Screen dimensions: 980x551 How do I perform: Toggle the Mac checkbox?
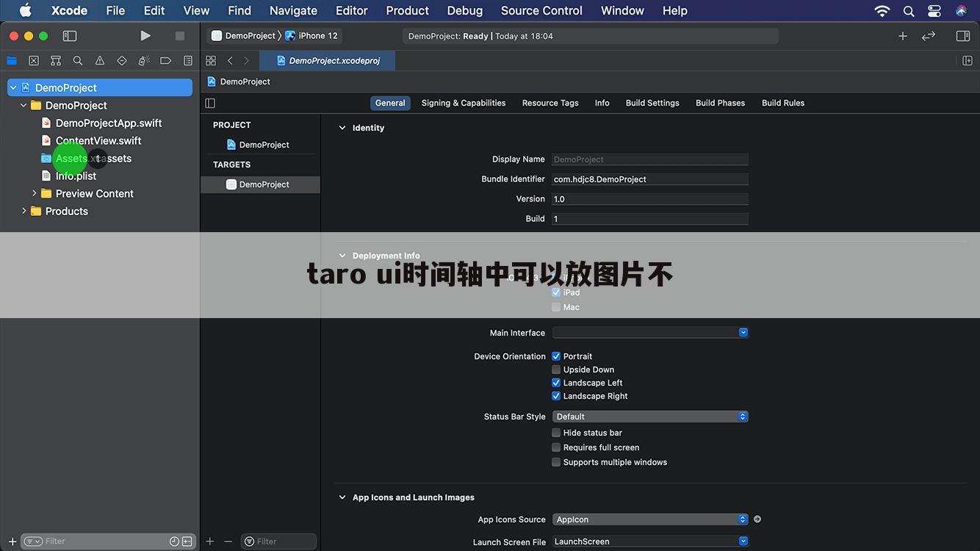coord(556,307)
